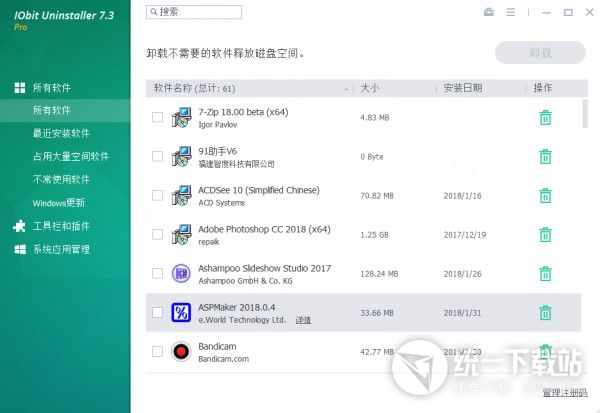Open 工具栏和插件 section
The image size is (600, 413).
tap(61, 226)
